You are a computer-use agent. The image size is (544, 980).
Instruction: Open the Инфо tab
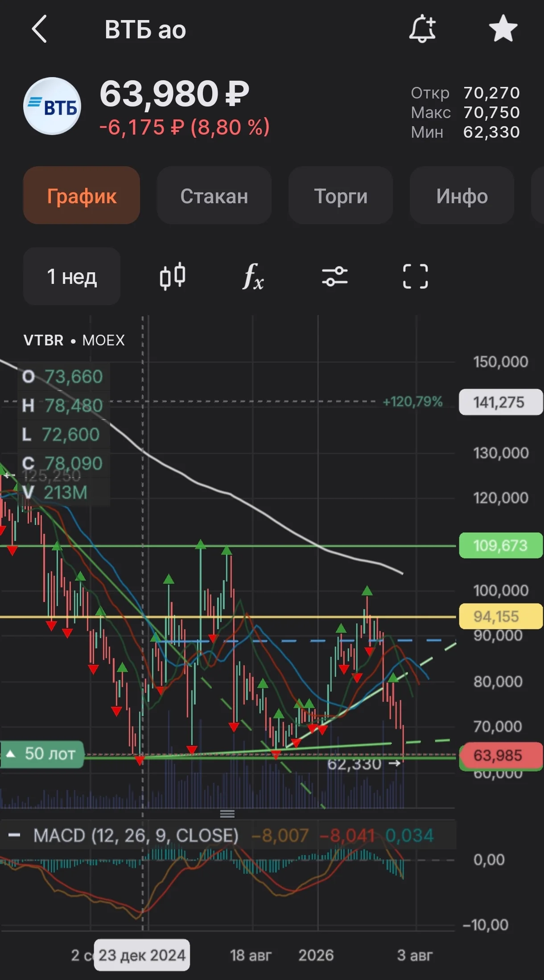pyautogui.click(x=462, y=195)
